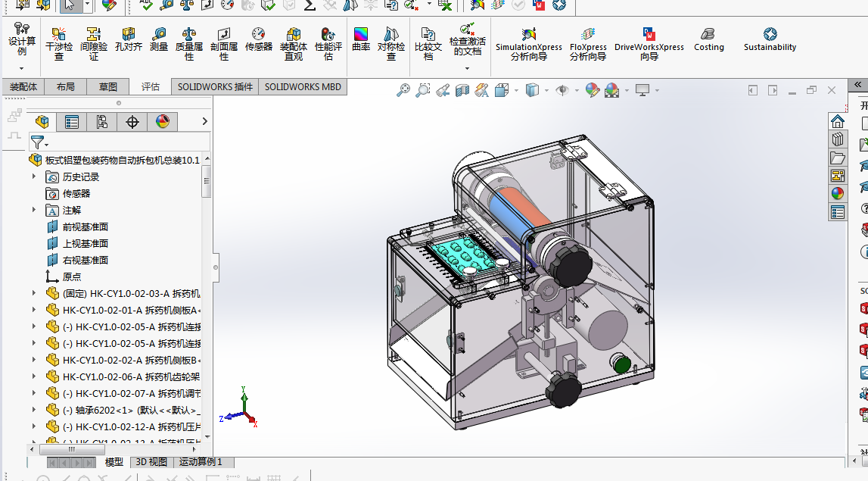The image size is (868, 481).
Task: Open the 干涉检查 interference detection tool
Action: (x=59, y=44)
